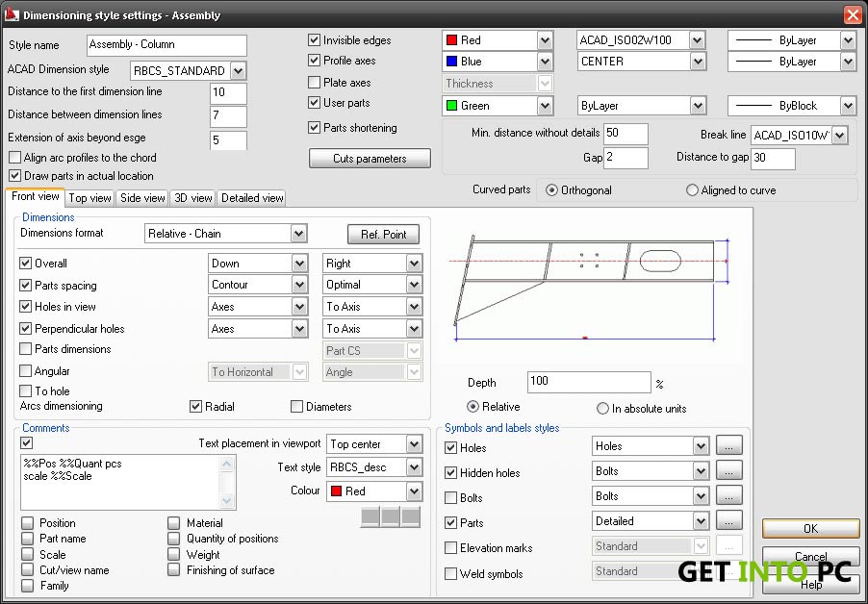Screen dimensions: 868x604
Task: Enable Weld symbols checkbox
Action: click(x=450, y=573)
